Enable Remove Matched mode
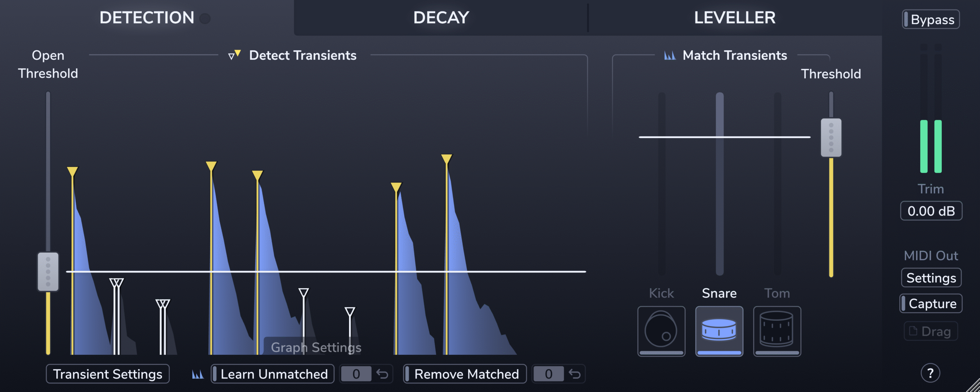 [465, 374]
